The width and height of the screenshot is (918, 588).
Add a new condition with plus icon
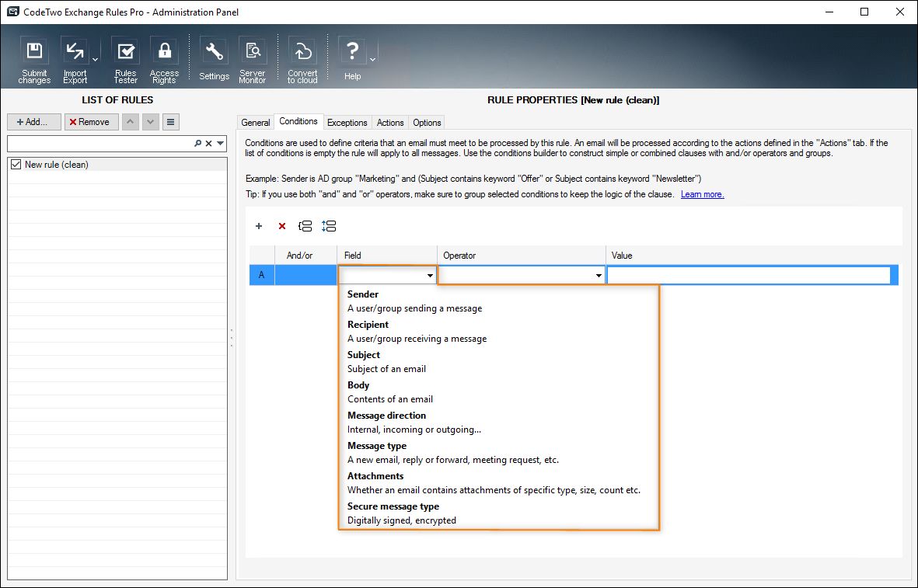(x=259, y=226)
